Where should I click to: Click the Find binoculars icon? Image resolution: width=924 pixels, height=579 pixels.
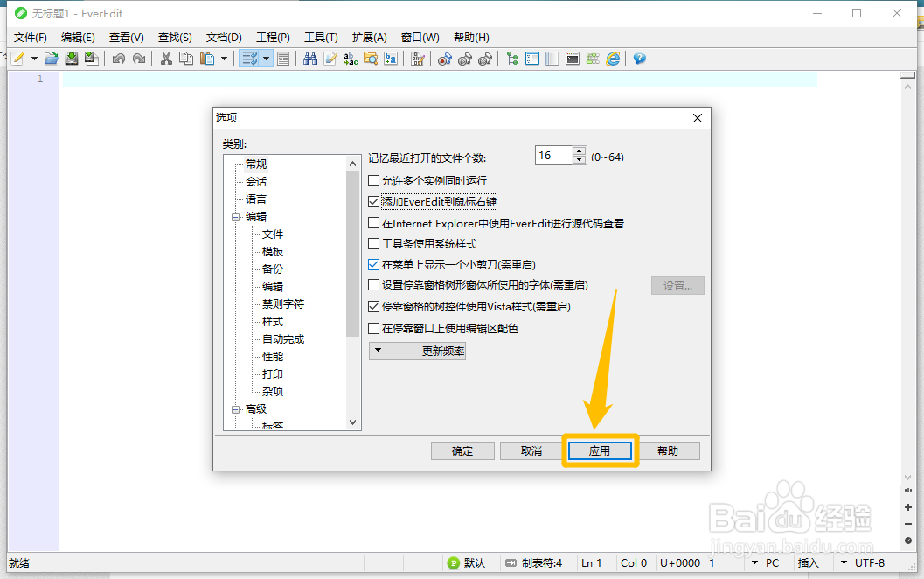coord(310,59)
